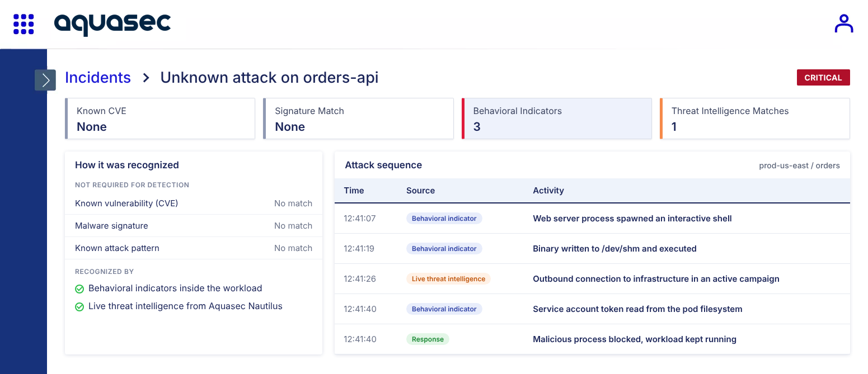Click Behavioral indicator tag at 12:41:07
868x374 pixels.
(444, 219)
